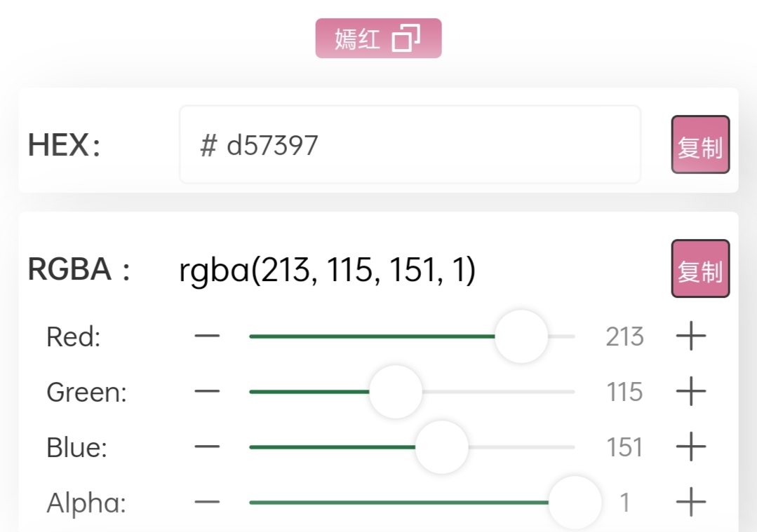Decrease Alpha value with minus icon
The width and height of the screenshot is (757, 532).
pos(207,503)
